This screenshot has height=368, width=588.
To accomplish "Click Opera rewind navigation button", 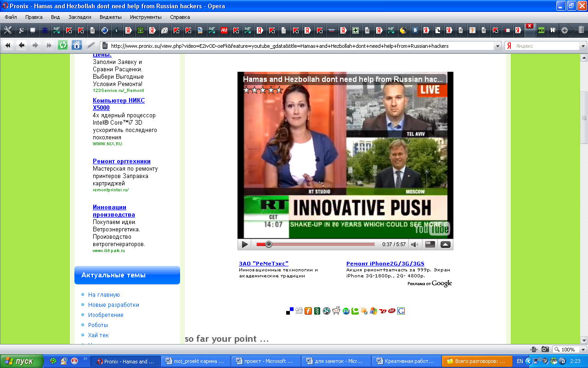I will tap(8, 46).
